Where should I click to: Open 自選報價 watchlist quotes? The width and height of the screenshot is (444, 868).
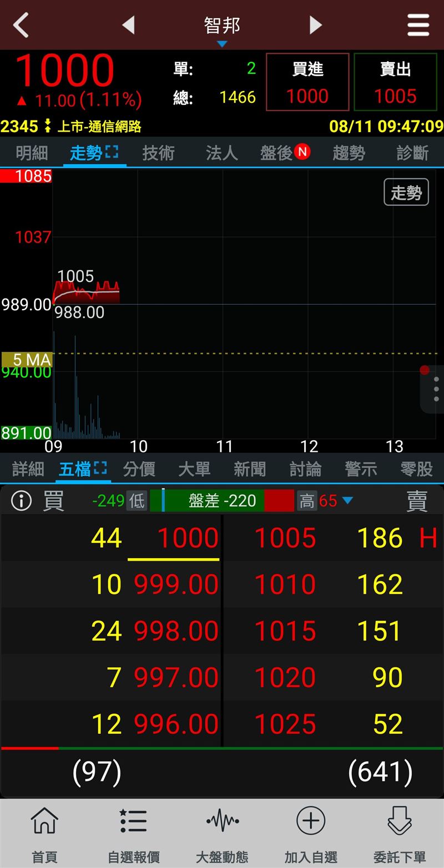133,834
